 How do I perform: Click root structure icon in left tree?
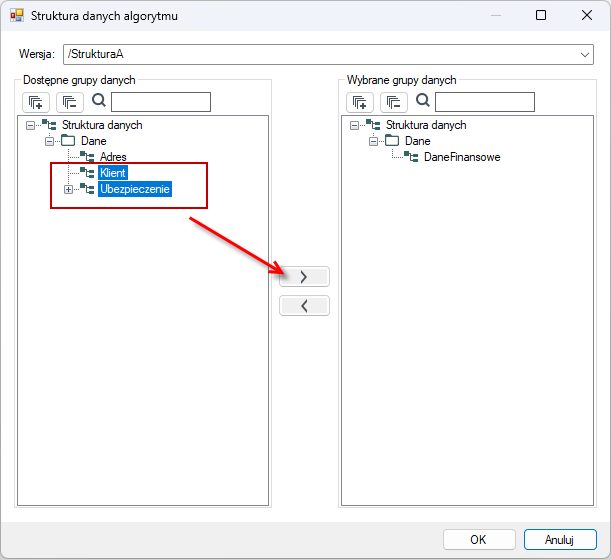(x=49, y=125)
